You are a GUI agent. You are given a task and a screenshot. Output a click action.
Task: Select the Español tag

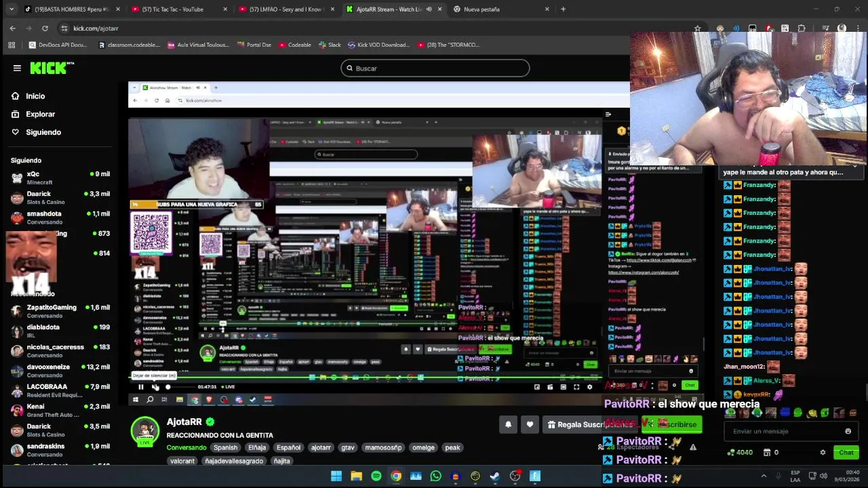[x=288, y=447]
